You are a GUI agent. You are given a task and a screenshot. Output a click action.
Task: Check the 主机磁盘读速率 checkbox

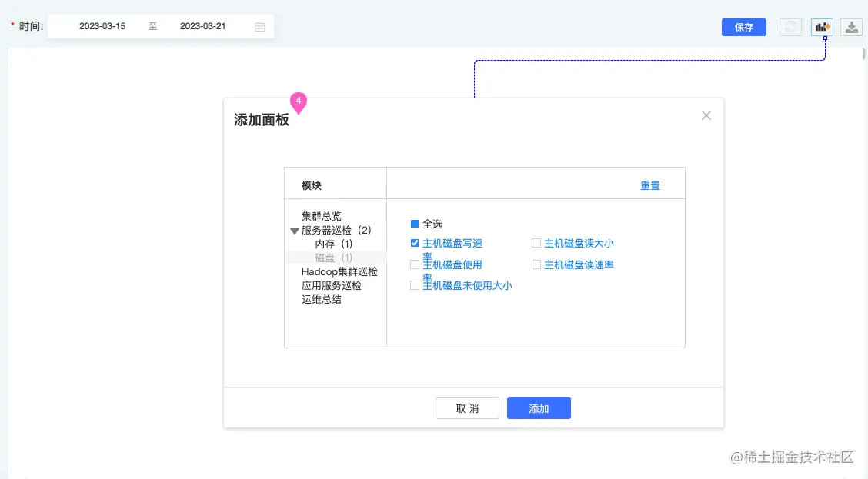[536, 264]
